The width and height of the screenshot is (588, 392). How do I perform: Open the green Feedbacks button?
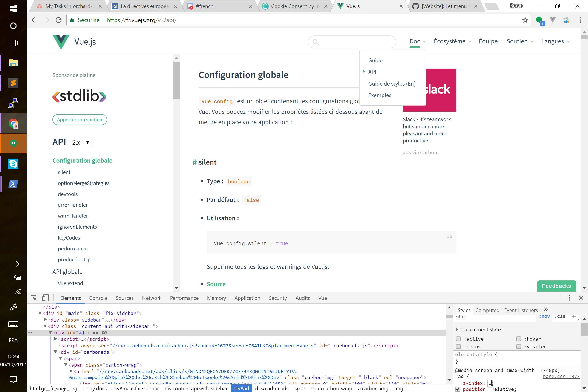coord(556,286)
